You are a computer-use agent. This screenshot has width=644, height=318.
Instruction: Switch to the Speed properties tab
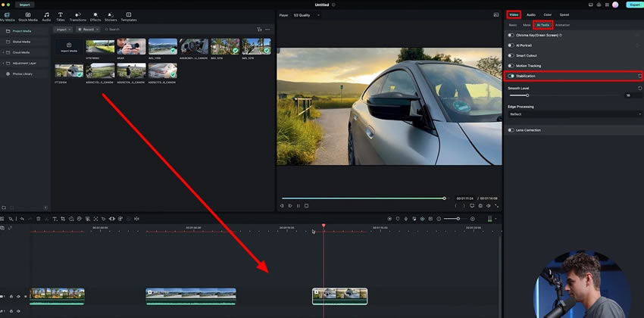(x=564, y=15)
